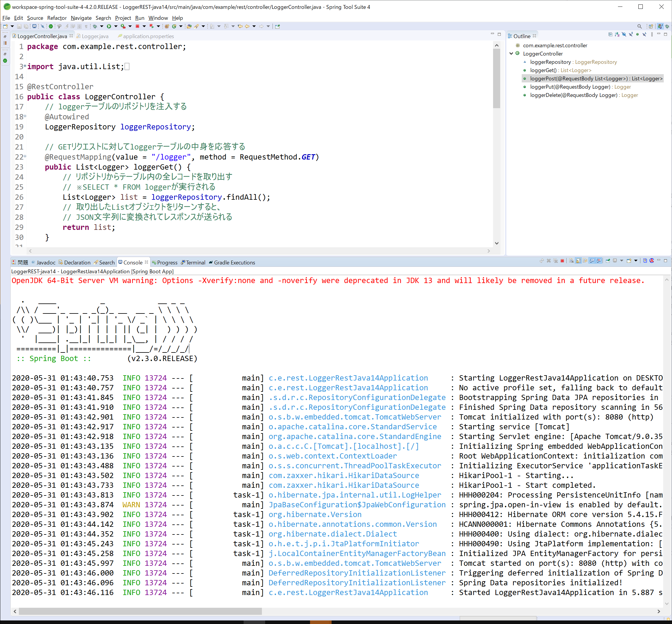Pin the Console with pushpin icon

[x=608, y=261]
